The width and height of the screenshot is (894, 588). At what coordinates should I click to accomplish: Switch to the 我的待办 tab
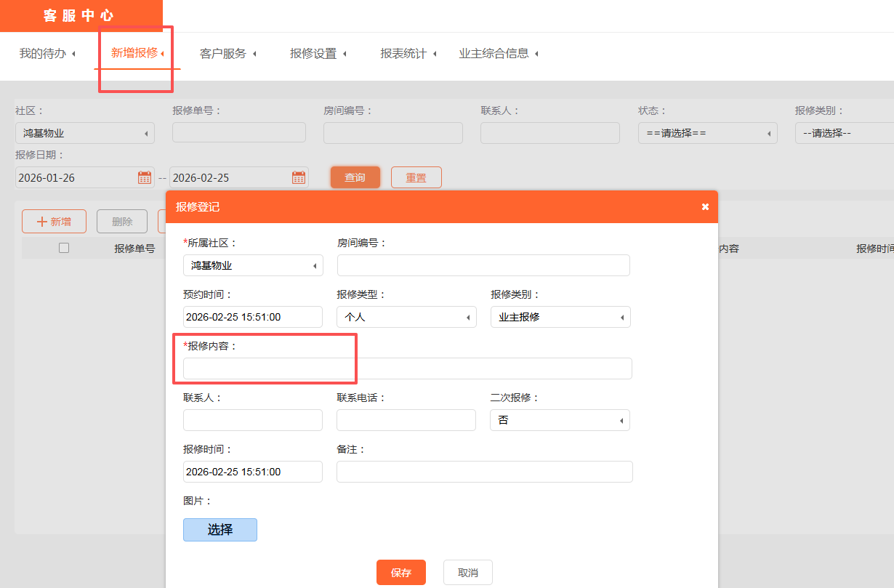(42, 53)
